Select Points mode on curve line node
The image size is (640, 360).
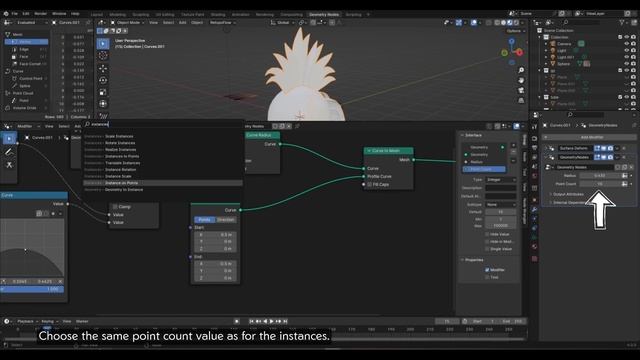pyautogui.click(x=204, y=220)
